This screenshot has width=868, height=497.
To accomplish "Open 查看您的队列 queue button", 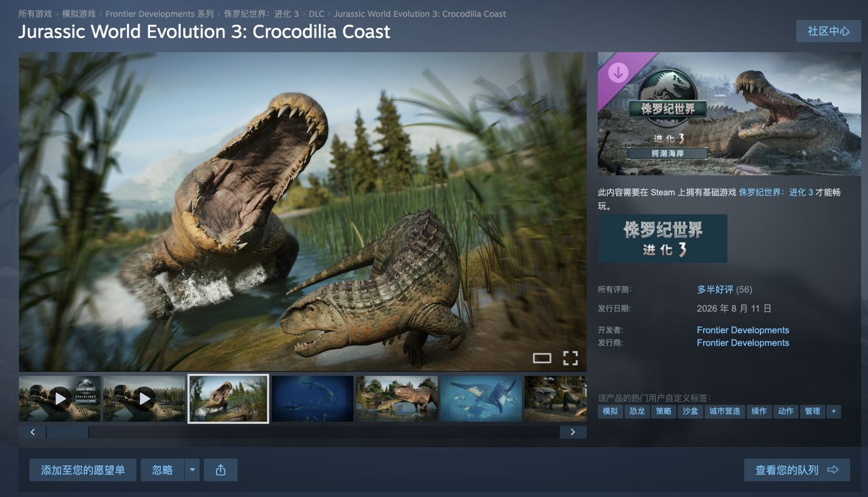I will (x=797, y=470).
